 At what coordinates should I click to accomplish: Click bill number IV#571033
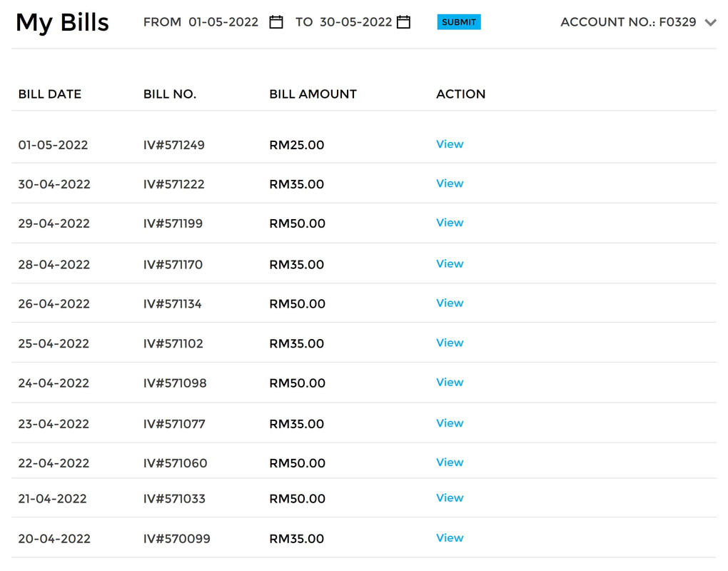tap(174, 499)
